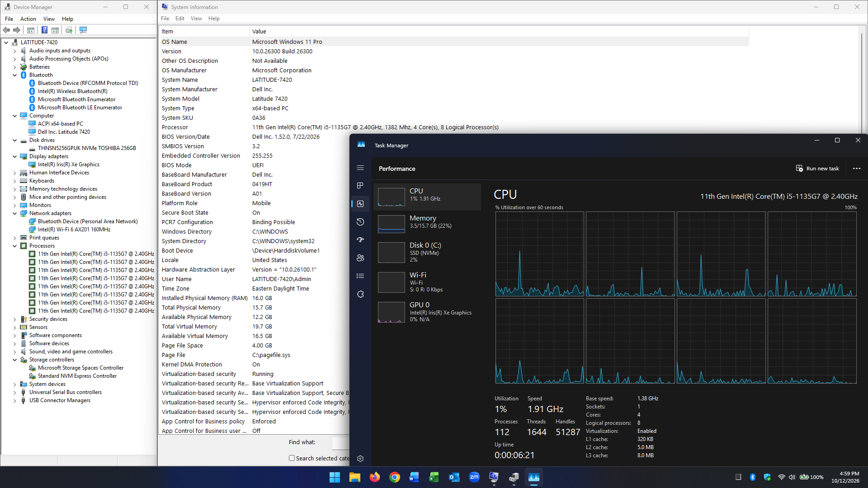Image resolution: width=868 pixels, height=488 pixels.
Task: Open more options ellipsis in Task Manager
Action: point(857,169)
